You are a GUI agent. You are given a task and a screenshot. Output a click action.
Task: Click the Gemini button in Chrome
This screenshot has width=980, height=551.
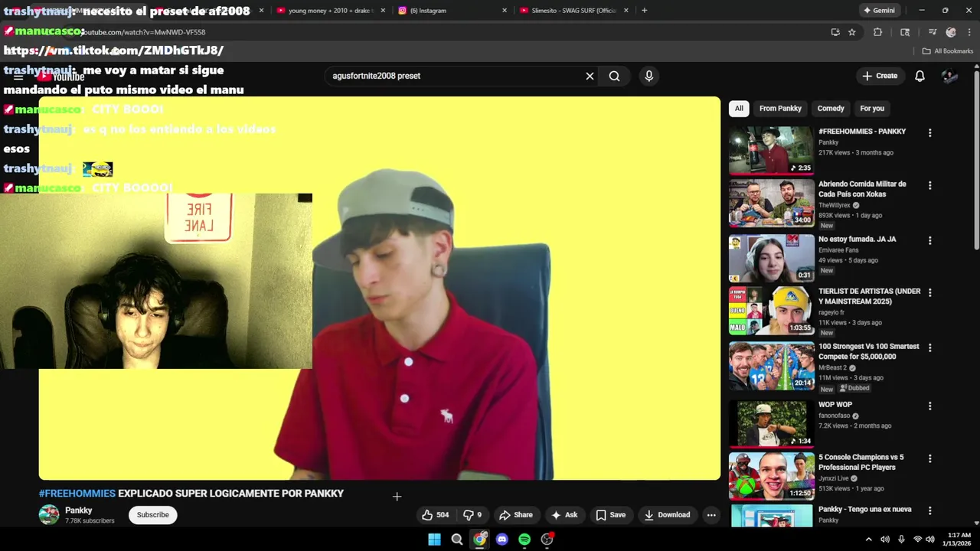879,11
